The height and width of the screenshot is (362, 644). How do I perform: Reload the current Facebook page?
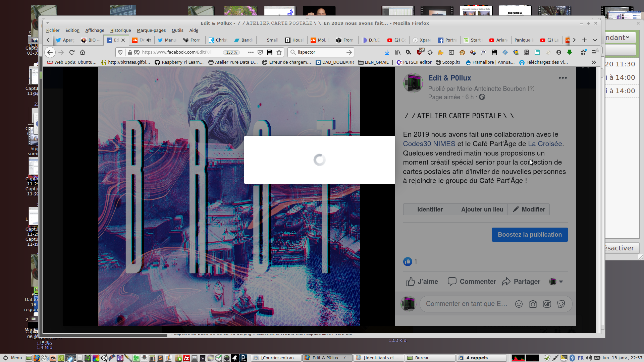point(72,52)
